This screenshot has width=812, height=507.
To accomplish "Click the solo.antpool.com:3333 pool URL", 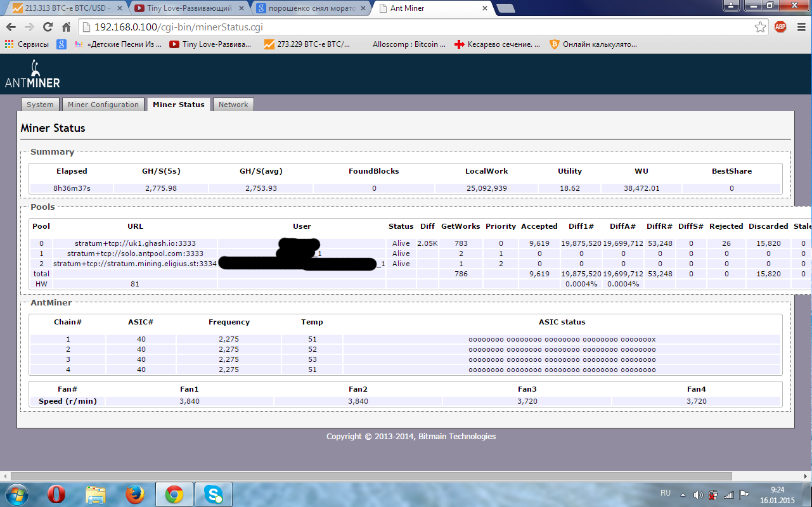I will 135,253.
